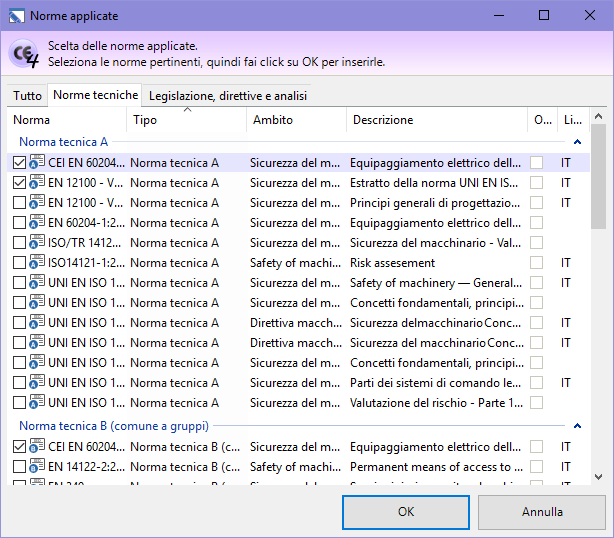Image resolution: width=614 pixels, height=538 pixels.
Task: Click the 'Permanent means of access to ...' cell
Action: 436,467
